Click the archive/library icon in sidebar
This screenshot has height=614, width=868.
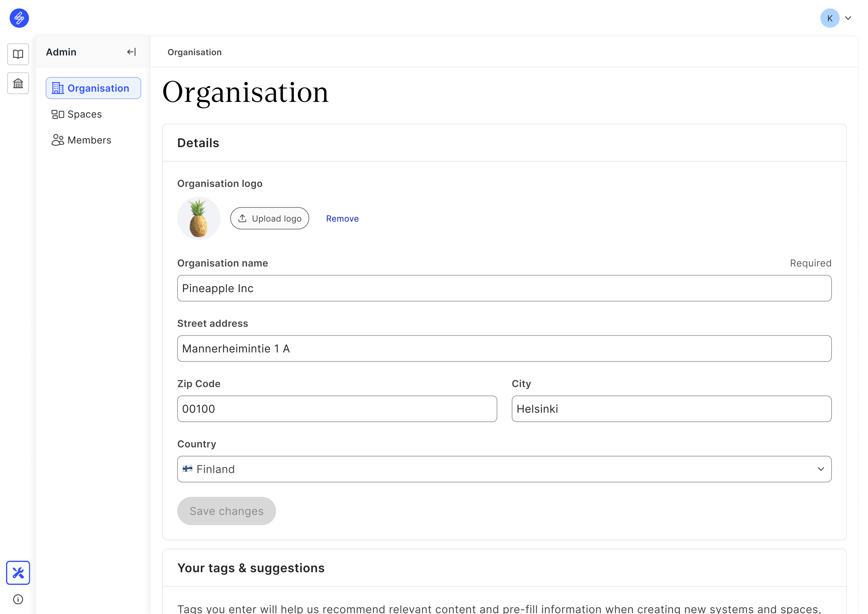[x=18, y=83]
